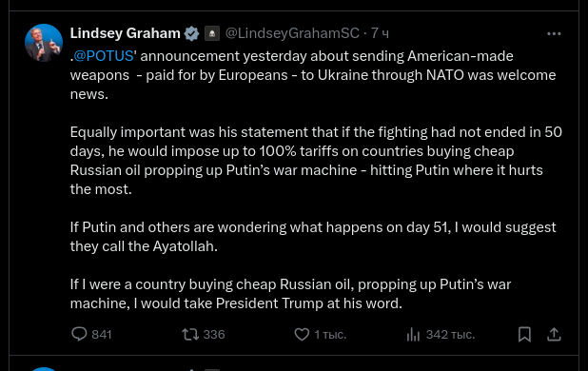
Task: Like the tweet with the heart icon
Action: [x=302, y=334]
